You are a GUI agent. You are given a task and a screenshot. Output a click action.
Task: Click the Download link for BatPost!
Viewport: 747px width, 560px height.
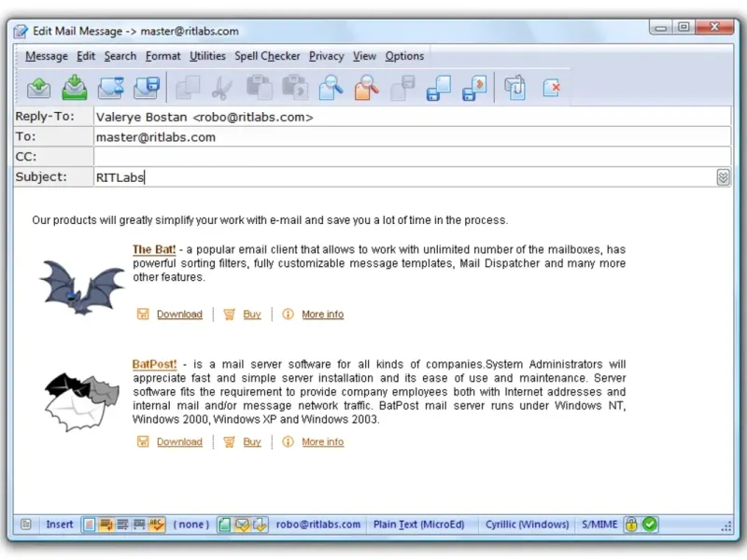179,441
